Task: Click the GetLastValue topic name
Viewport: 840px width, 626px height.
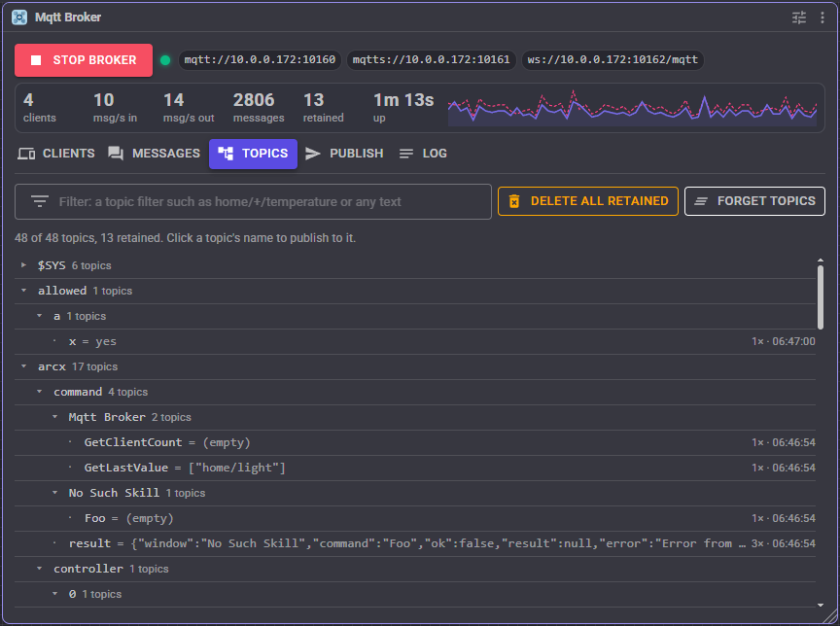Action: click(125, 468)
